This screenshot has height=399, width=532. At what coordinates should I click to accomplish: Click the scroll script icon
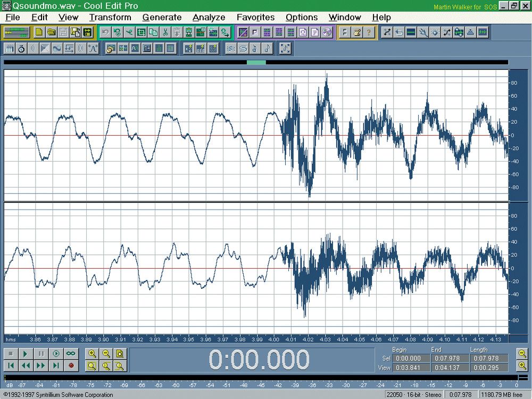coord(356,32)
